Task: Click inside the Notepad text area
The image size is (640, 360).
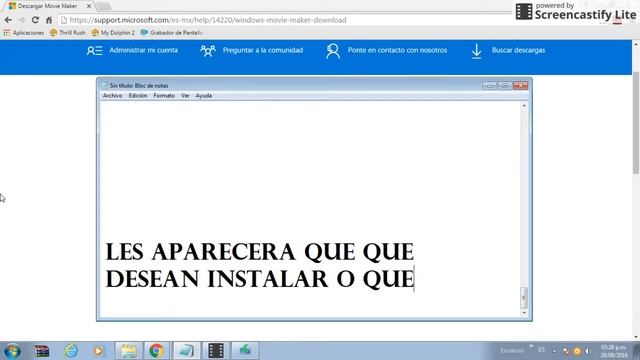Action: pyautogui.click(x=310, y=209)
